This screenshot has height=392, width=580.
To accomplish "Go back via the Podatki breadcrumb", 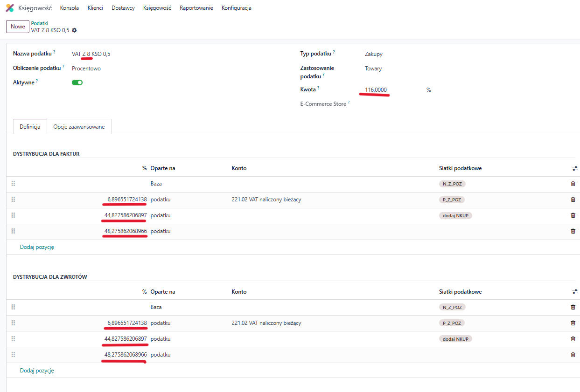I will (40, 23).
